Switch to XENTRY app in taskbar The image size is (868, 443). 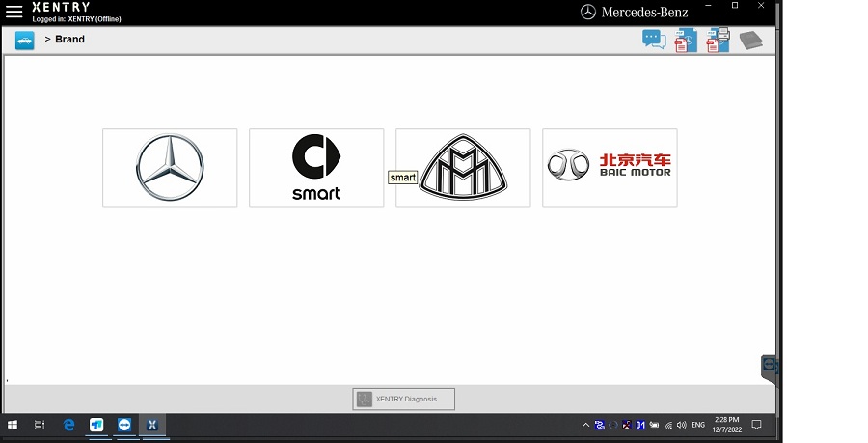(x=152, y=425)
